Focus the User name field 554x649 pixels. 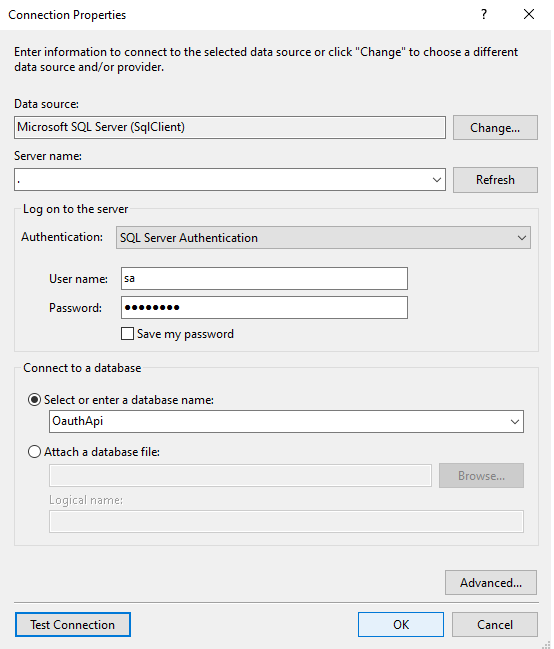(264, 279)
